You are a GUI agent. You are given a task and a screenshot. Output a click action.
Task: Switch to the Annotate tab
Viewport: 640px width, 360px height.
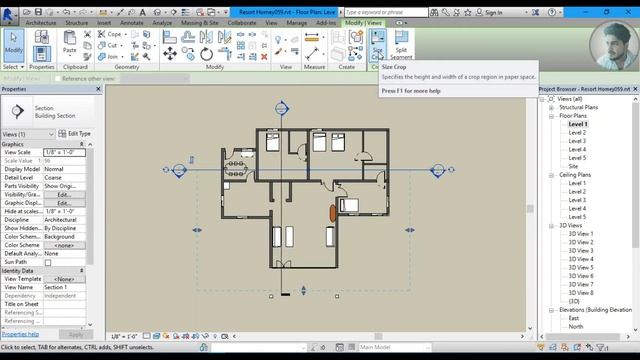click(131, 23)
